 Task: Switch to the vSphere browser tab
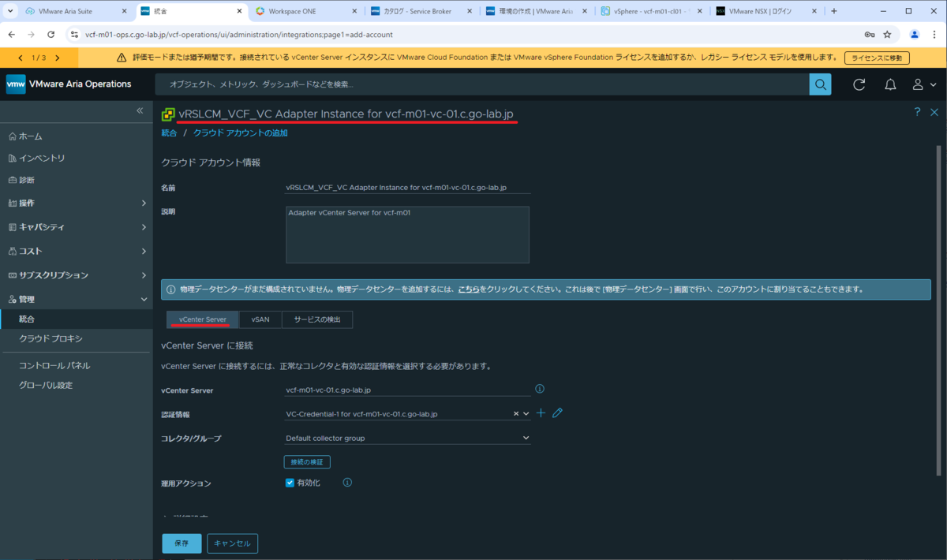[x=651, y=11]
